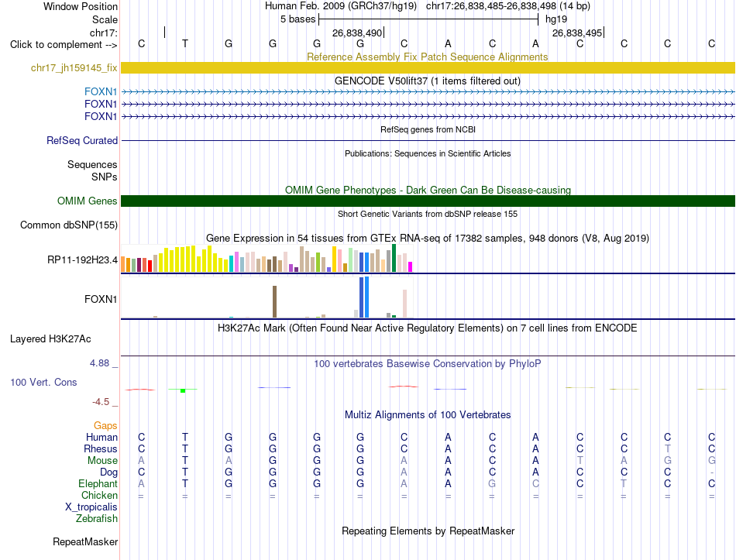Click the magenta bar ending RP11-192H23.4 chart
This screenshot has height=560, width=736.
click(x=411, y=267)
